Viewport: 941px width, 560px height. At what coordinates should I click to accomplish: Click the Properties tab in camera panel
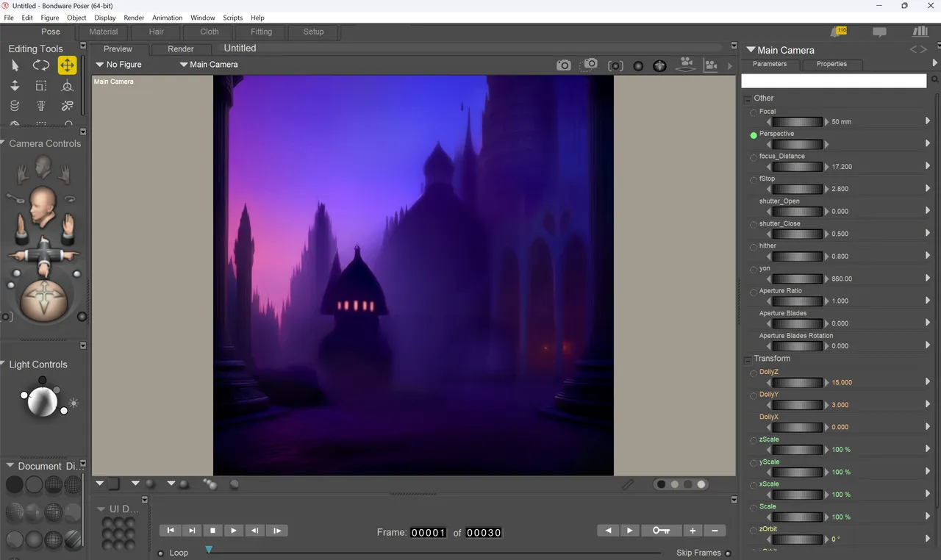click(831, 64)
